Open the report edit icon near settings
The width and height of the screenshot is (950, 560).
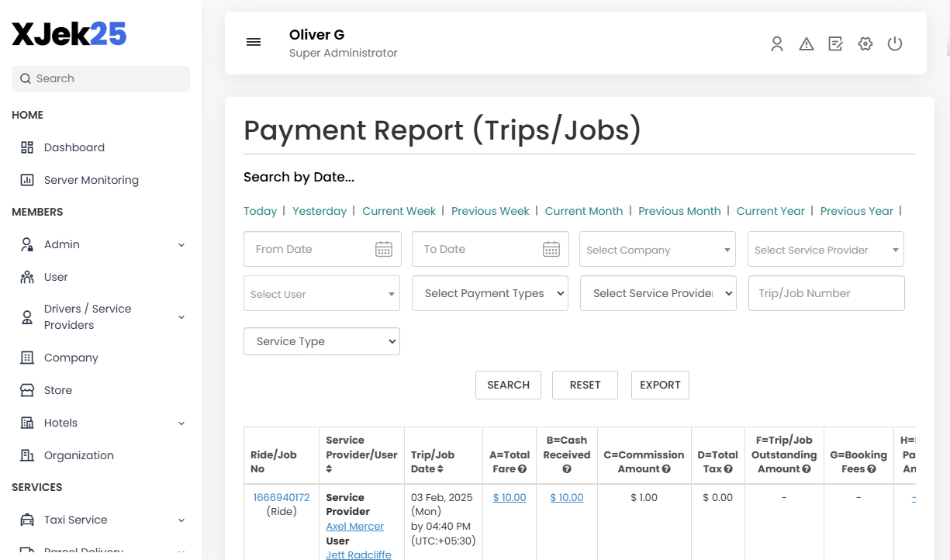coord(835,43)
